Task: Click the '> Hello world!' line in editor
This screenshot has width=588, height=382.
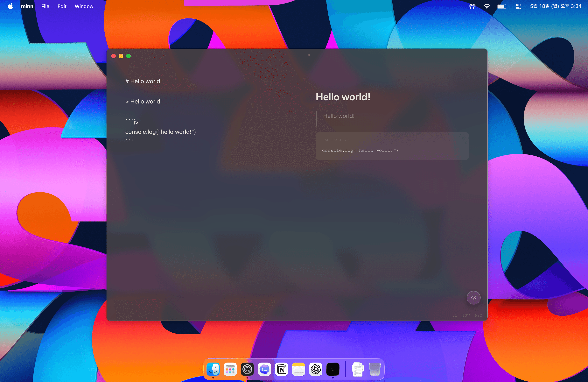Action: tap(143, 102)
